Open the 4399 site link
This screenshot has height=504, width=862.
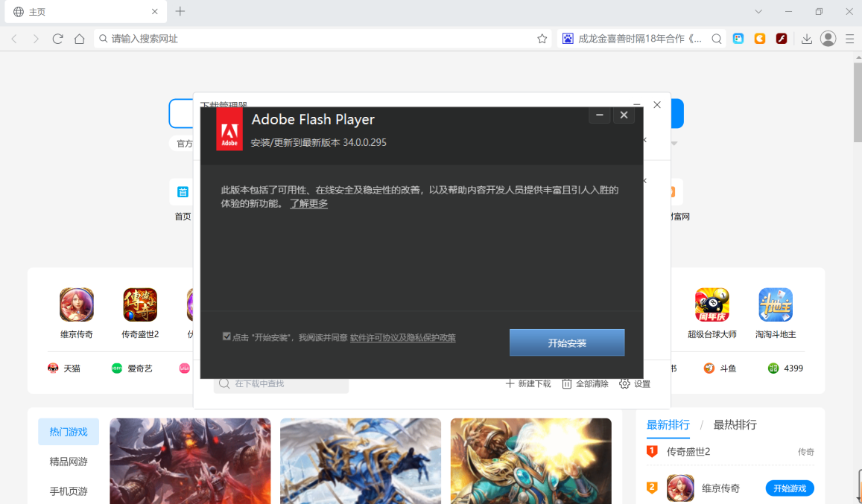785,369
